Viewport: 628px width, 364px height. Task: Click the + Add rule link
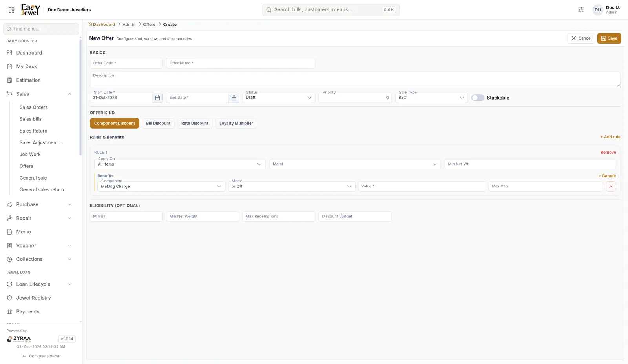pos(610,137)
